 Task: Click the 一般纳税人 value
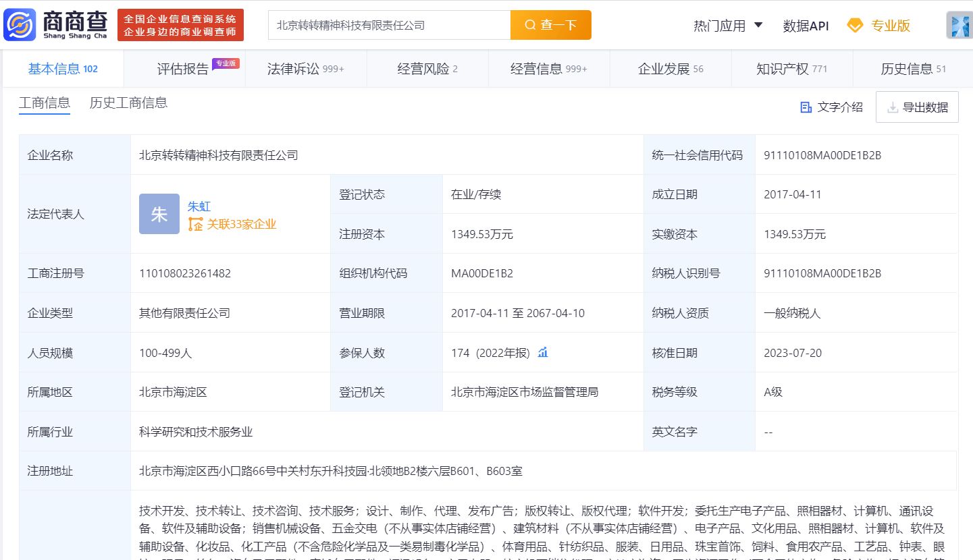(x=791, y=313)
